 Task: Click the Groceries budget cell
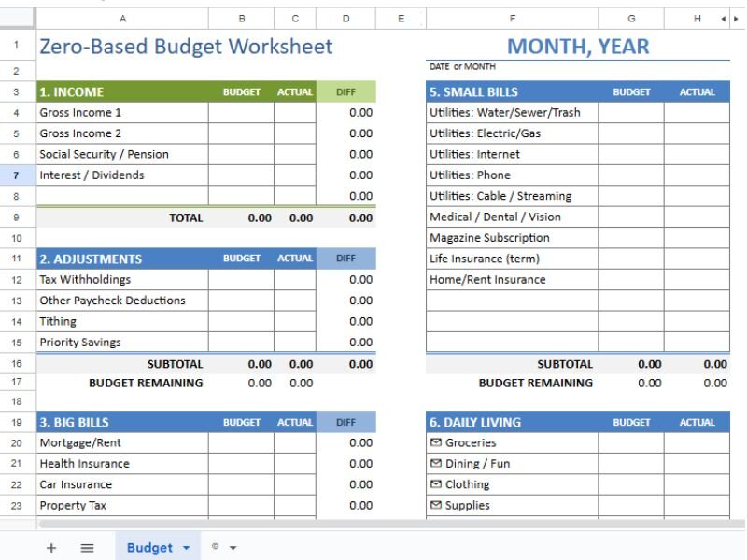[631, 442]
